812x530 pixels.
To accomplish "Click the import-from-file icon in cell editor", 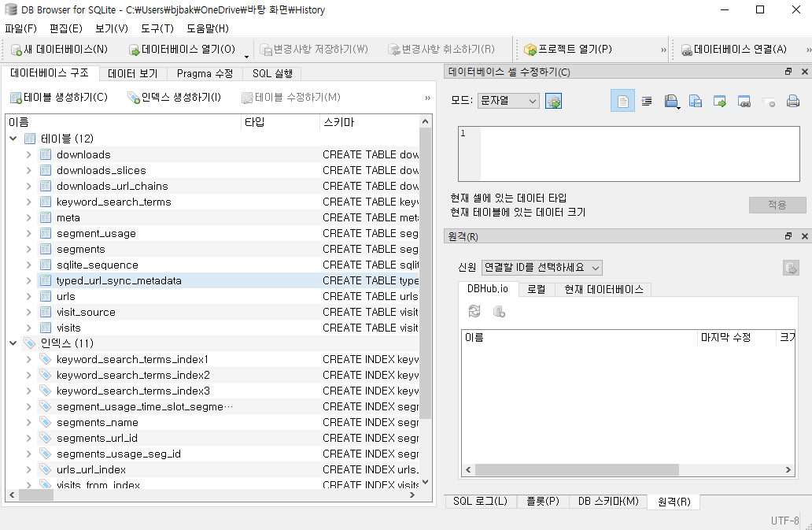I will point(671,101).
